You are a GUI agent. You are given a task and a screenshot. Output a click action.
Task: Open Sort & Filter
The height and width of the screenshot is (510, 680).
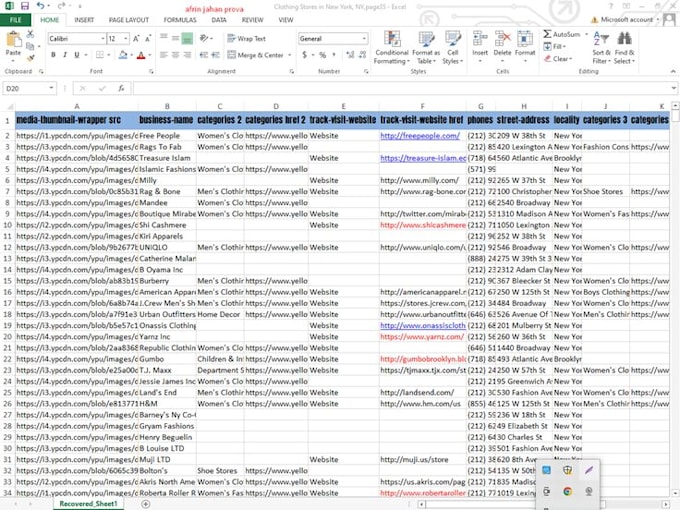601,48
